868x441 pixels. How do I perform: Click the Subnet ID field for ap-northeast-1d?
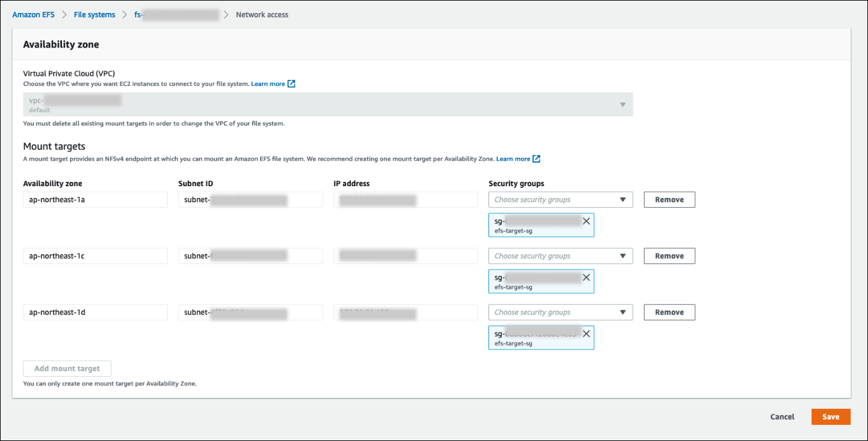[250, 312]
